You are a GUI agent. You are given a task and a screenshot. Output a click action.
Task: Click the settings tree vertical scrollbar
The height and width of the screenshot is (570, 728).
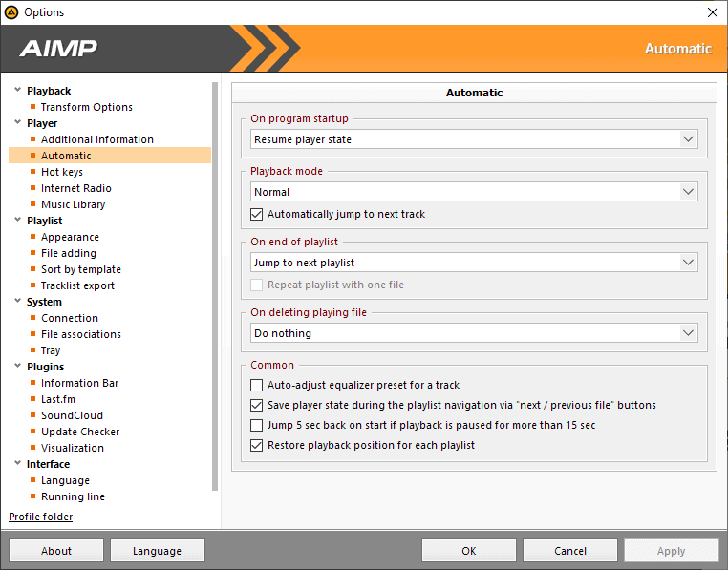click(x=215, y=286)
